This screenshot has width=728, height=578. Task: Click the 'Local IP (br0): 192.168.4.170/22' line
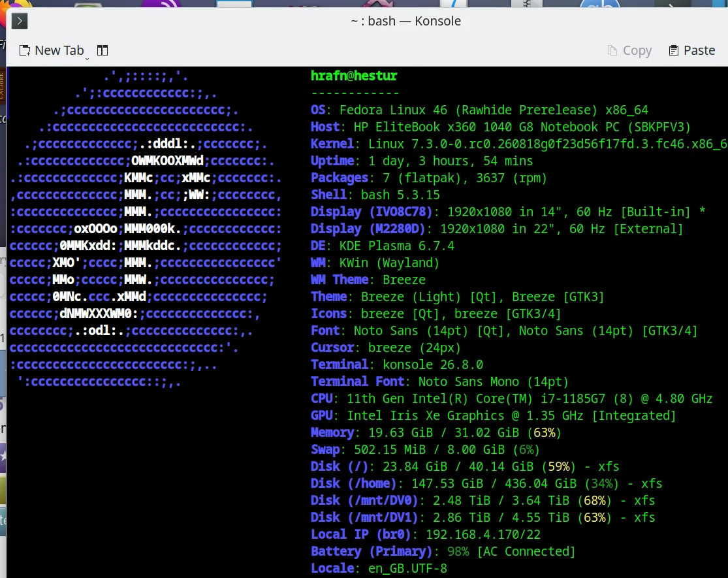426,534
